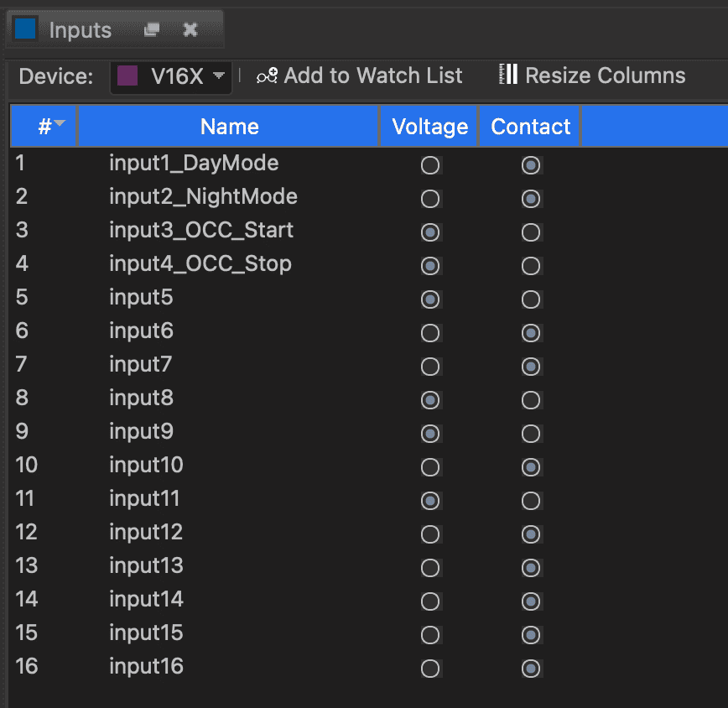Screen dimensions: 728x708
Task: Select Contact for input4_OCC_Stop
Action: coord(530,266)
